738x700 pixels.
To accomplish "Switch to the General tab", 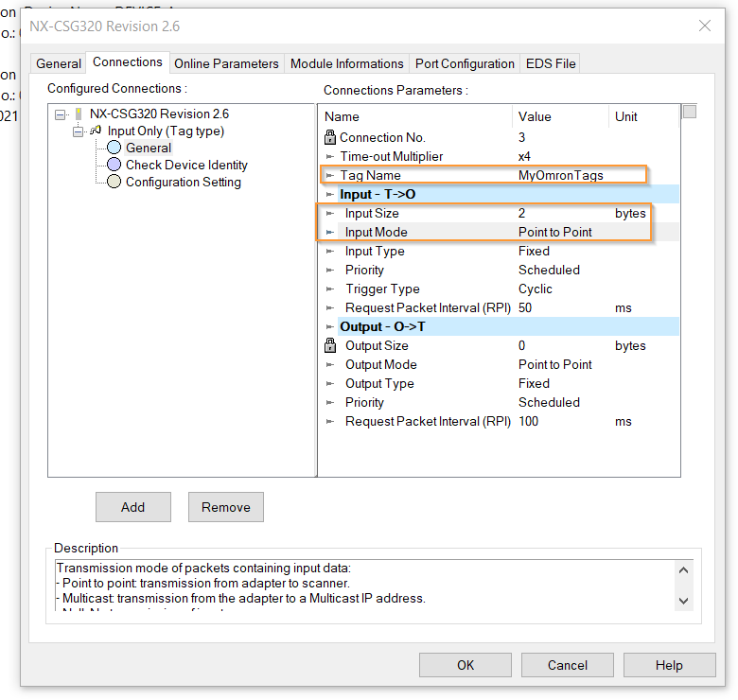I will click(x=59, y=63).
